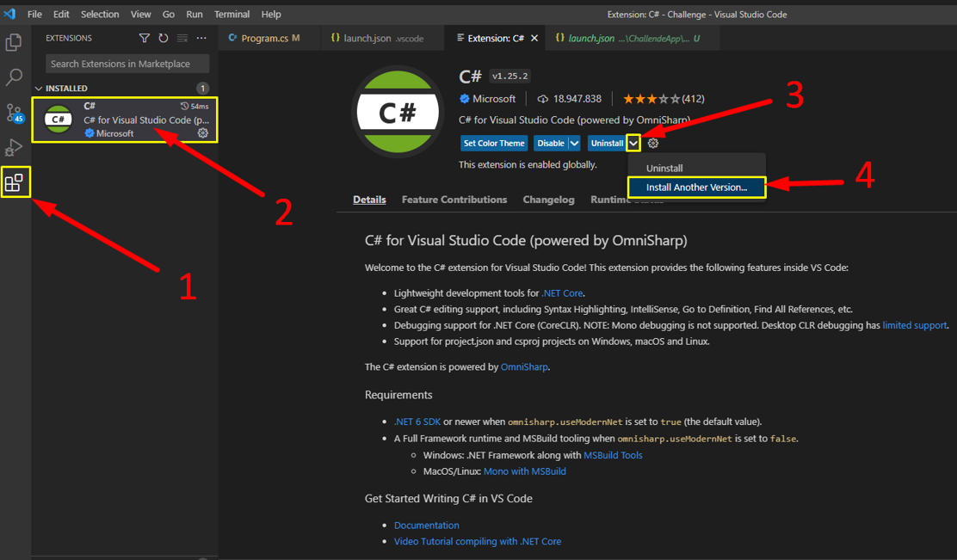Open Source Control view with 45 badge
The image size is (957, 560).
[14, 113]
